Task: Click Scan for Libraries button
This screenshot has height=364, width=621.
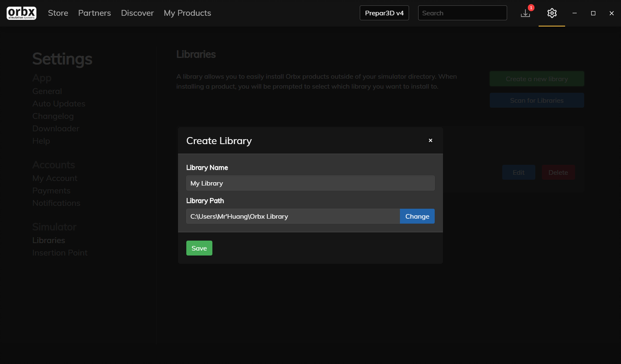Action: click(537, 100)
